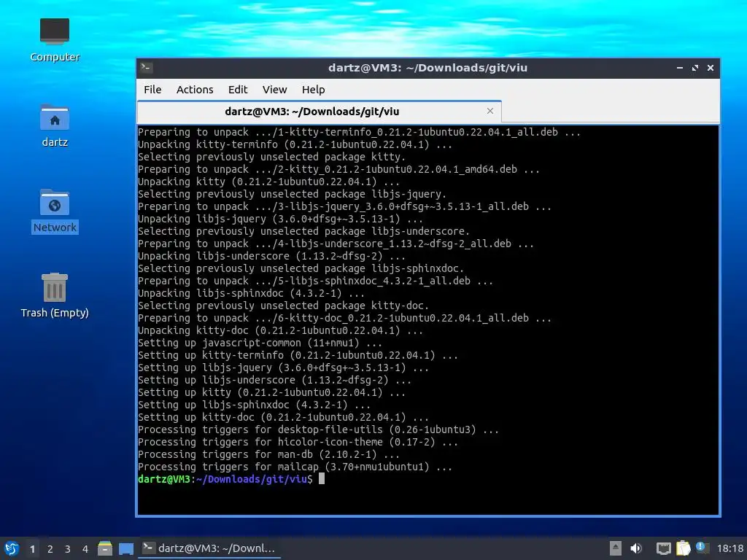Open the Actions menu

click(194, 90)
